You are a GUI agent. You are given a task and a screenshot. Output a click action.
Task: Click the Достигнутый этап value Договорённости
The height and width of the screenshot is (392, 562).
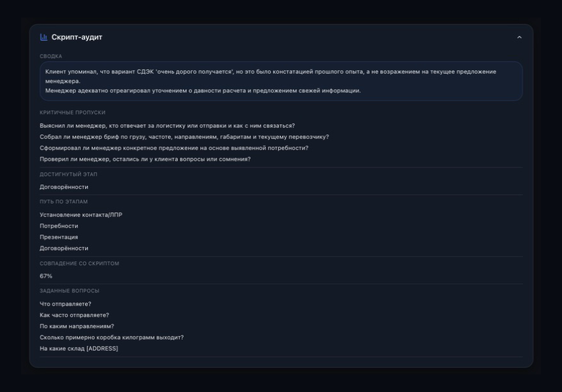pyautogui.click(x=64, y=187)
